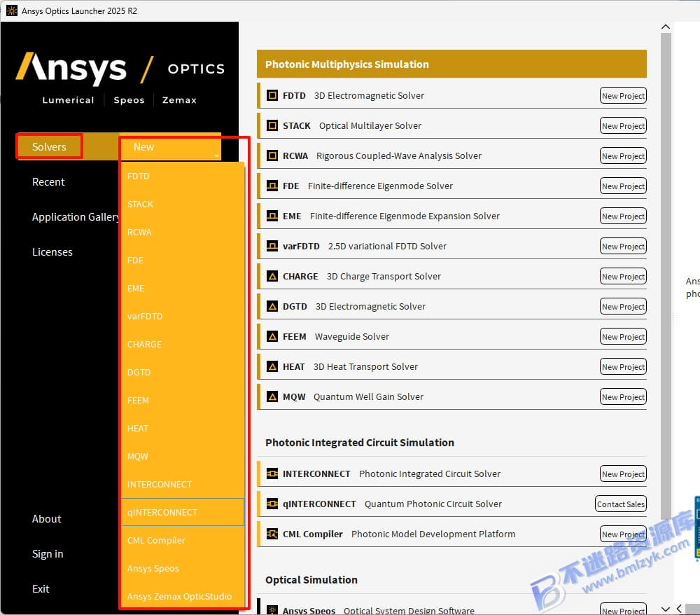Click the varFDTD solver icon
Viewport: 700px width, 615px height.
(x=272, y=246)
